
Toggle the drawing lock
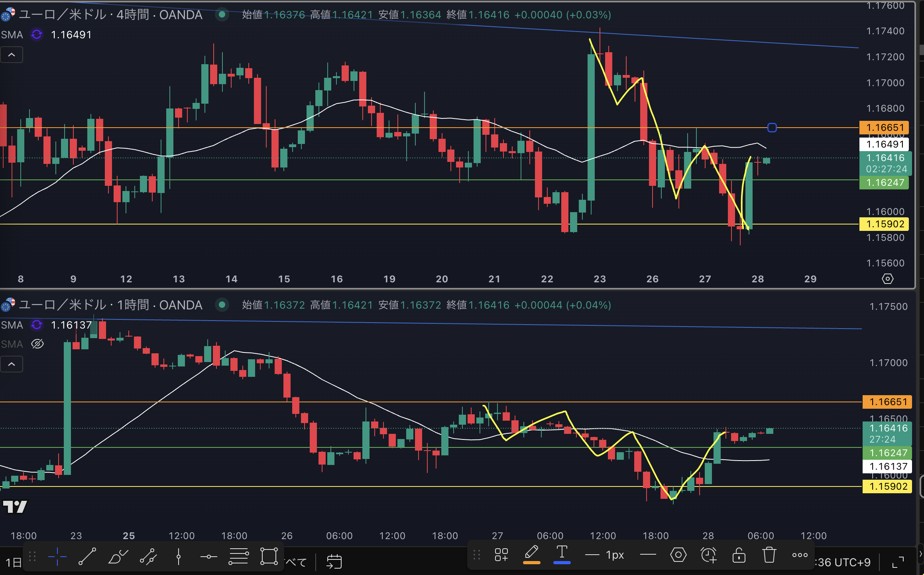(x=739, y=555)
